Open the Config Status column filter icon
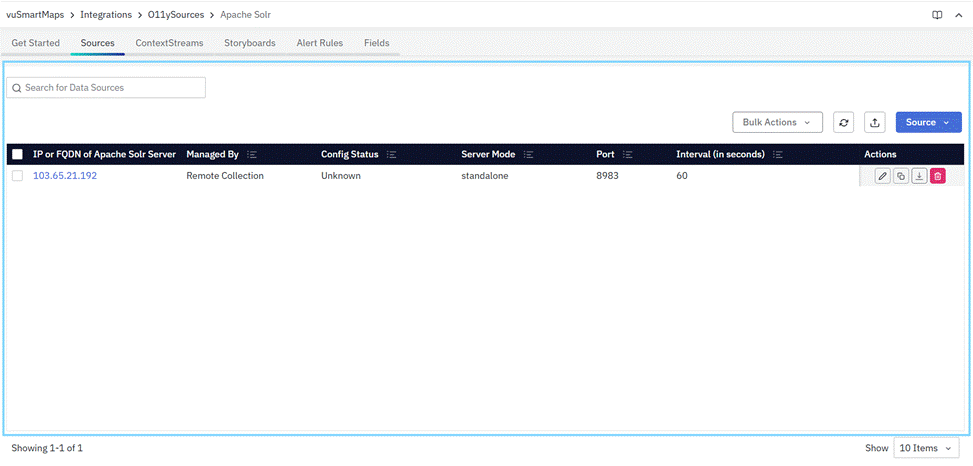Screen dimensions: 973x466 [392, 155]
